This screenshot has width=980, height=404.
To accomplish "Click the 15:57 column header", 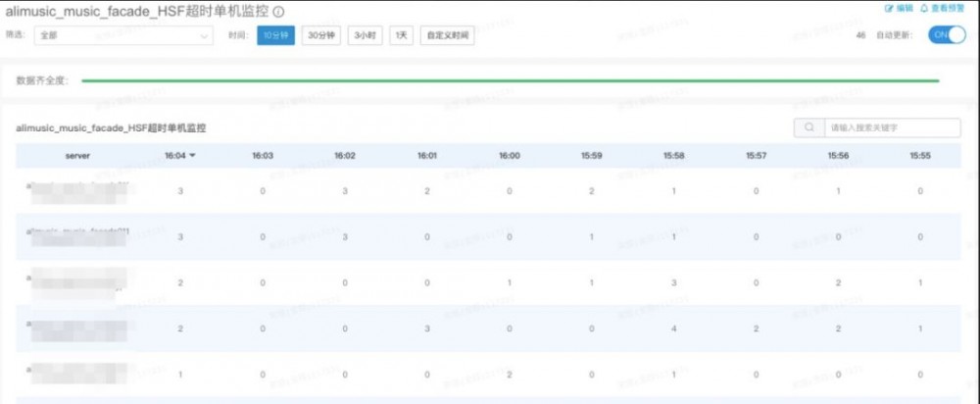I will pyautogui.click(x=757, y=156).
